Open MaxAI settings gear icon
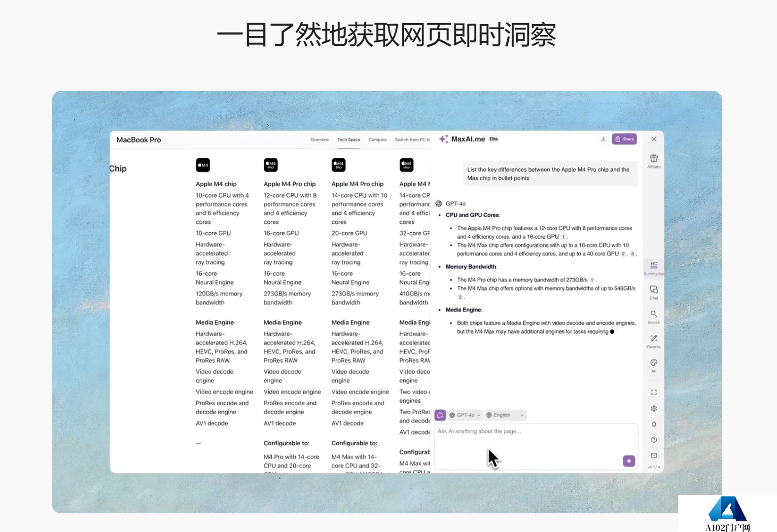This screenshot has width=777, height=532. [x=654, y=408]
